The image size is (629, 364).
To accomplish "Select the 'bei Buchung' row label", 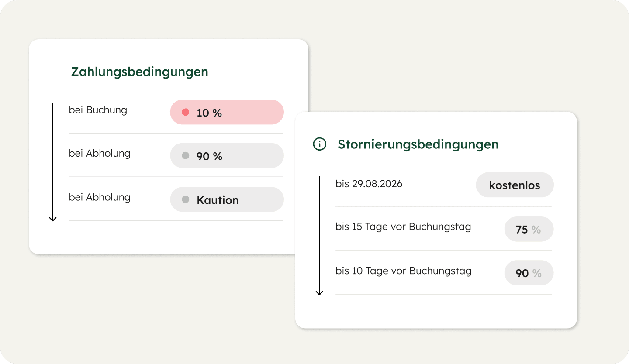I will 98,110.
